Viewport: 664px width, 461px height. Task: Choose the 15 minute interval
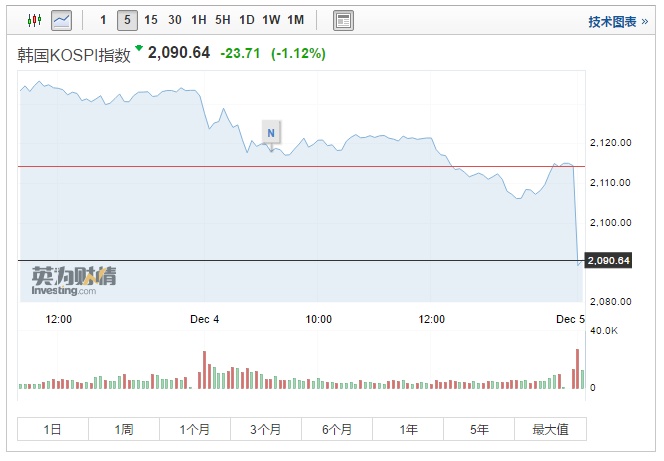click(x=151, y=20)
